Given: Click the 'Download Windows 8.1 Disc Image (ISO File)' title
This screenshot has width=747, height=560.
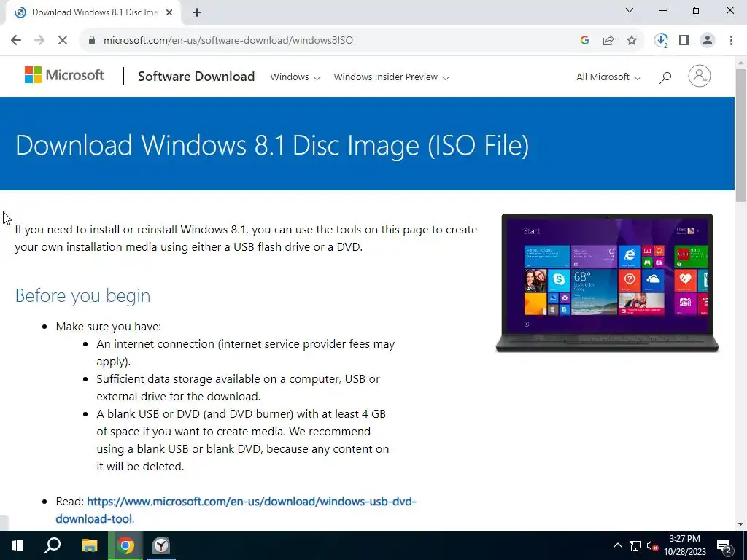Looking at the screenshot, I should click(x=272, y=145).
